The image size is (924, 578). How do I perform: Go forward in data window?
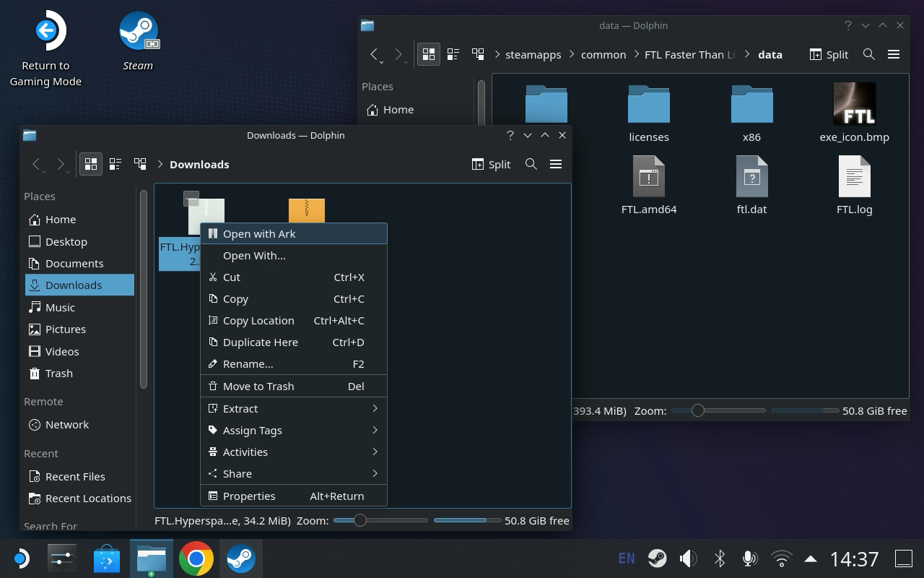399,54
